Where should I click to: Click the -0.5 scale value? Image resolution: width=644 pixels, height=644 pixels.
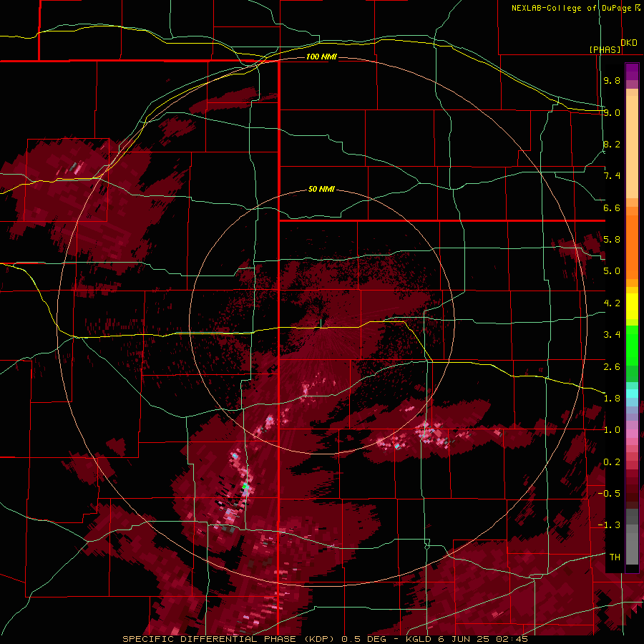[609, 493]
